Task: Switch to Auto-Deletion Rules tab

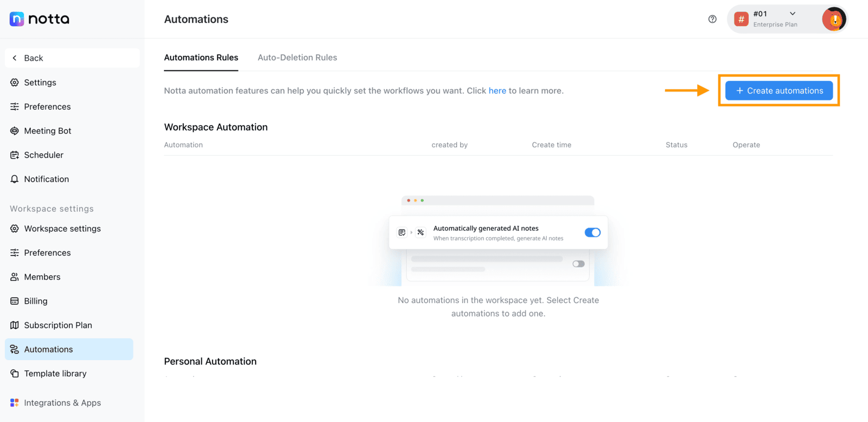Action: click(297, 58)
